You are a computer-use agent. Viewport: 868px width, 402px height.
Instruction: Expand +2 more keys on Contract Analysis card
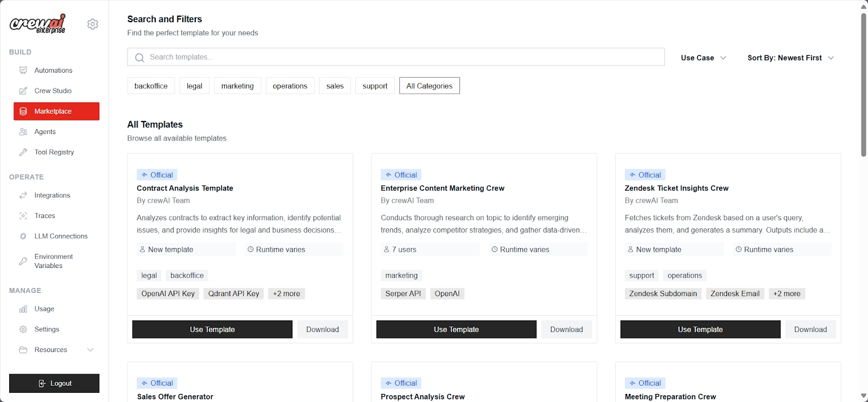(x=286, y=293)
